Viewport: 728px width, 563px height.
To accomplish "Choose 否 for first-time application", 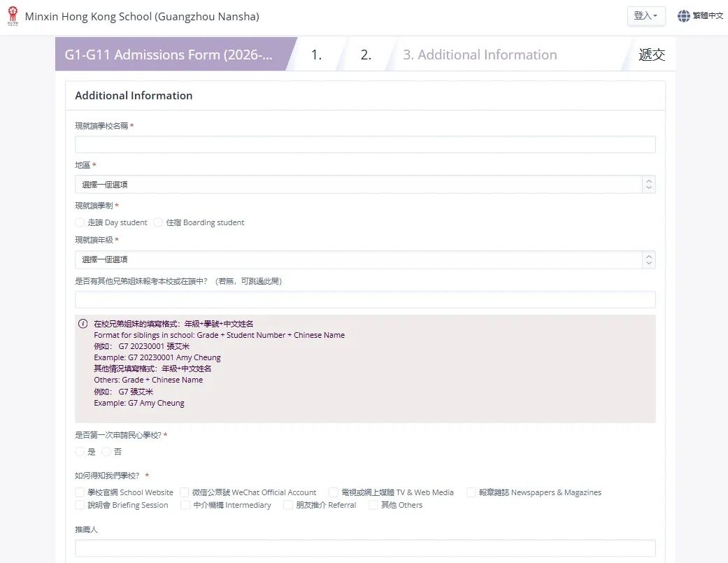I will (106, 452).
